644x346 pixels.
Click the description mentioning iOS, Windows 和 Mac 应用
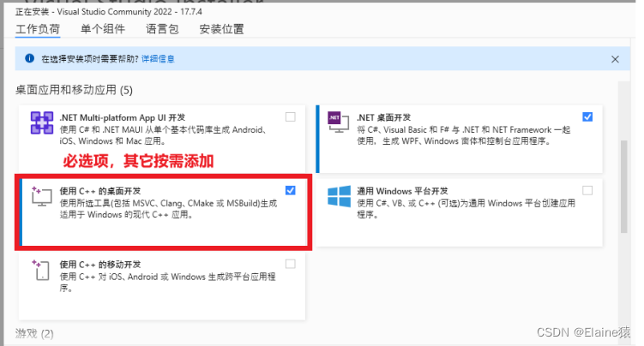(164, 135)
